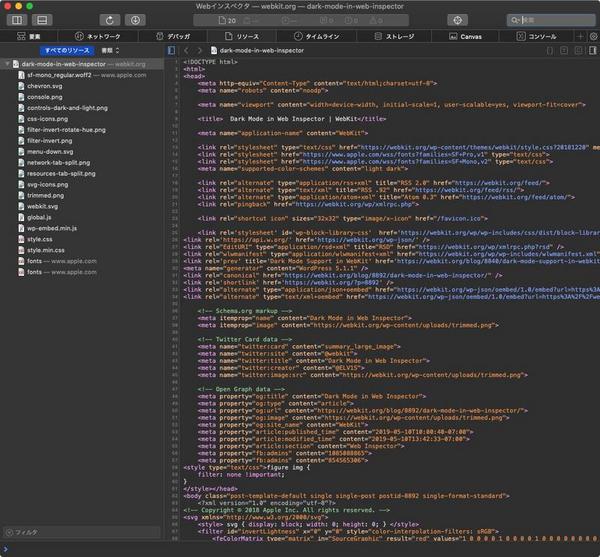Viewport: 600px width, 557px height.
Task: Open the デバッガ tab
Action: tap(173, 36)
